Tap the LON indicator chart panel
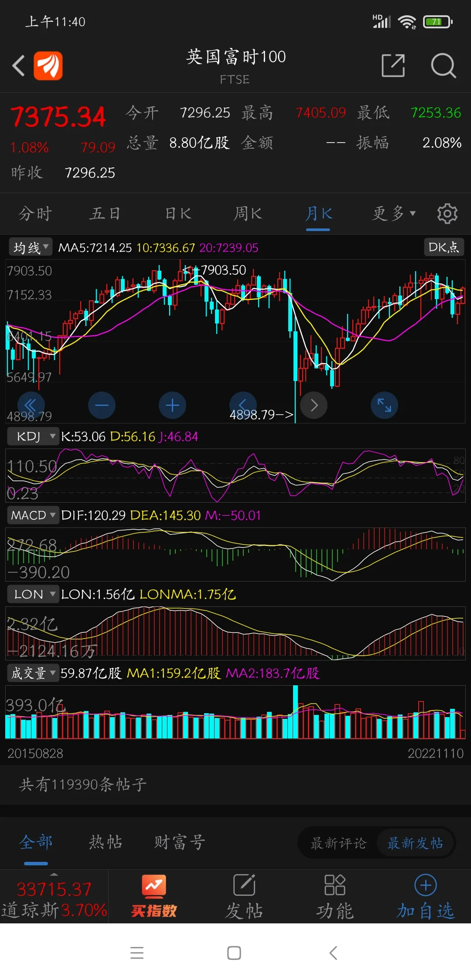Screen dimensions: 471x980 [x=235, y=633]
